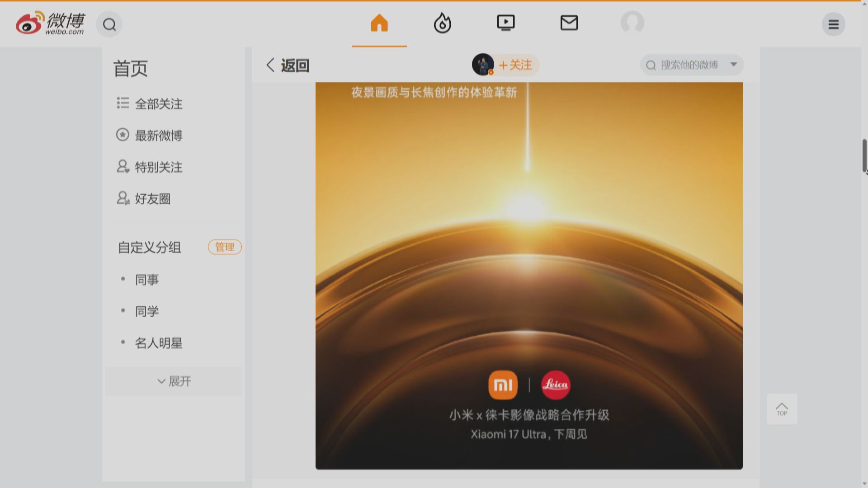Open the Video player icon
868x488 pixels.
point(505,23)
